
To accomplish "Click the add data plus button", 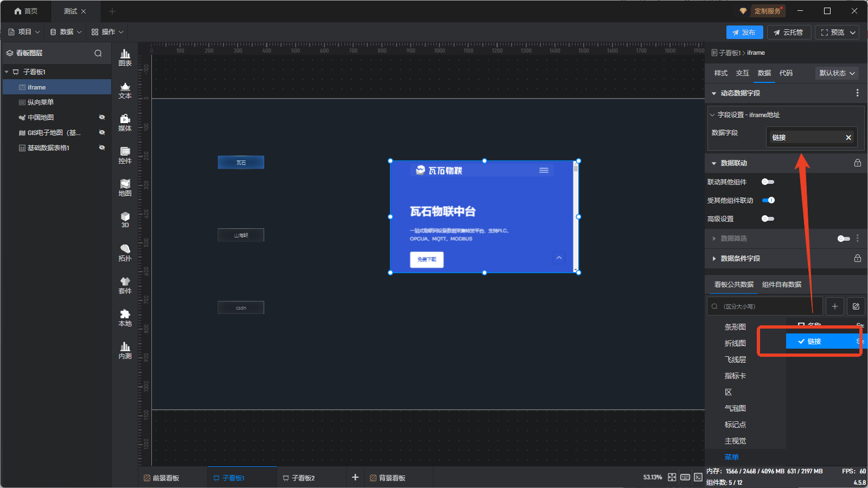I will [835, 306].
